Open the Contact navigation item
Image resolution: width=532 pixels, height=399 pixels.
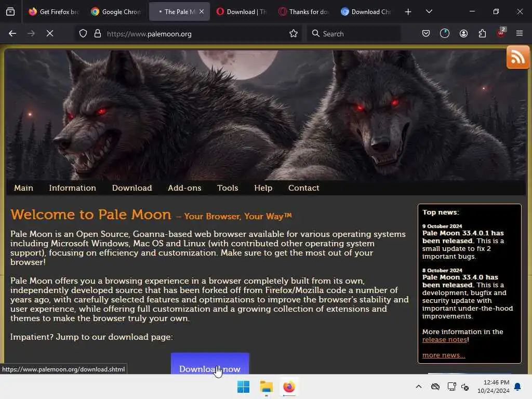303,188
